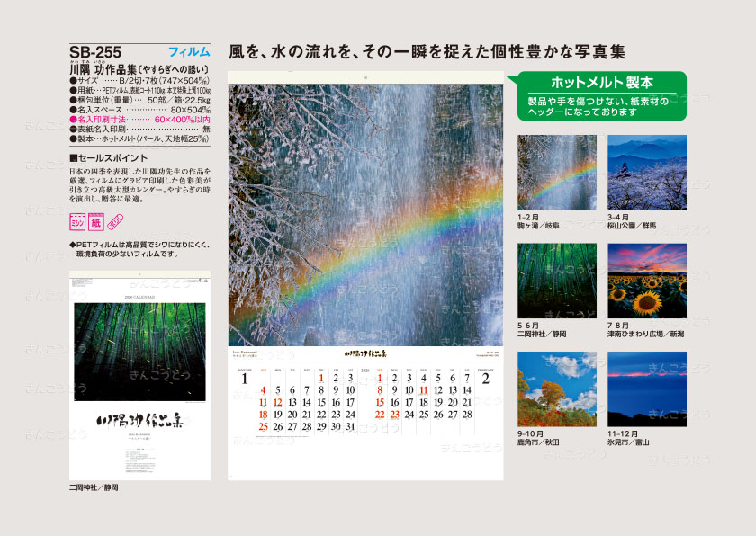Screen dimensions: 756x536
Task: Click the '11-12月' month label
Action: 623,434
